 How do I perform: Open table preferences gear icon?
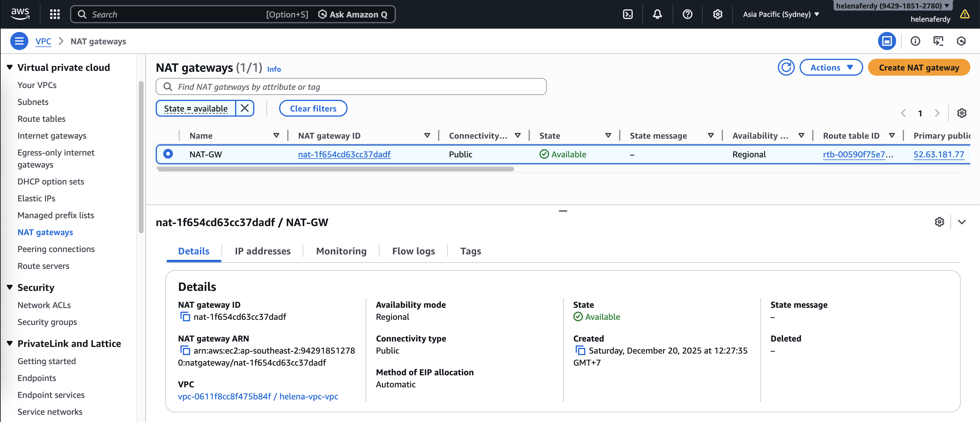click(961, 113)
